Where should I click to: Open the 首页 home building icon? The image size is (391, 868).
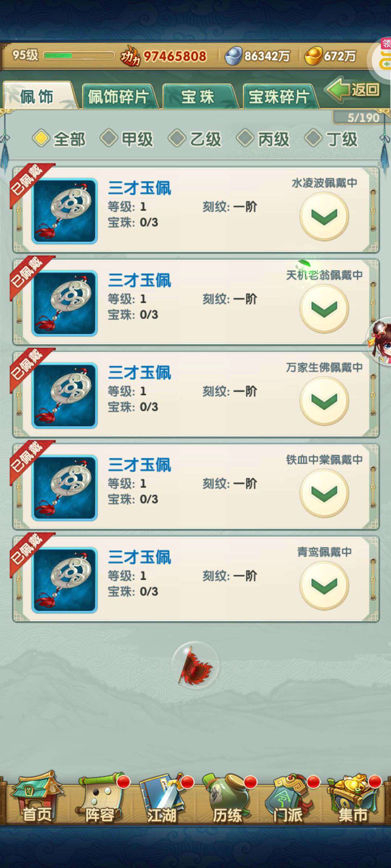click(x=36, y=797)
